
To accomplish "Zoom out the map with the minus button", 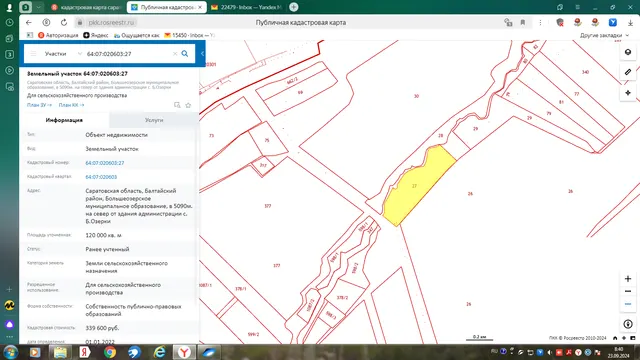I will (628, 291).
